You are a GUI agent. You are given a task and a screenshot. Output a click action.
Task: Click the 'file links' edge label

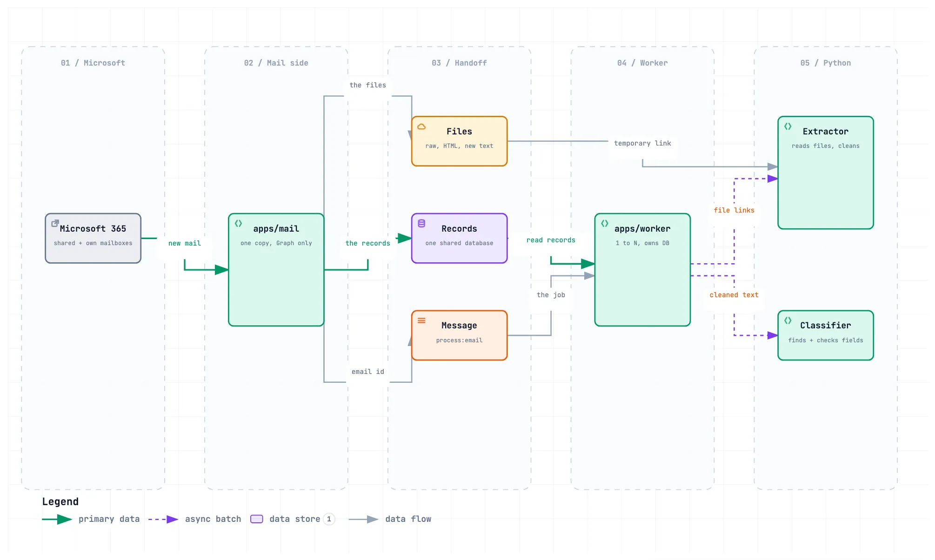[x=734, y=210]
